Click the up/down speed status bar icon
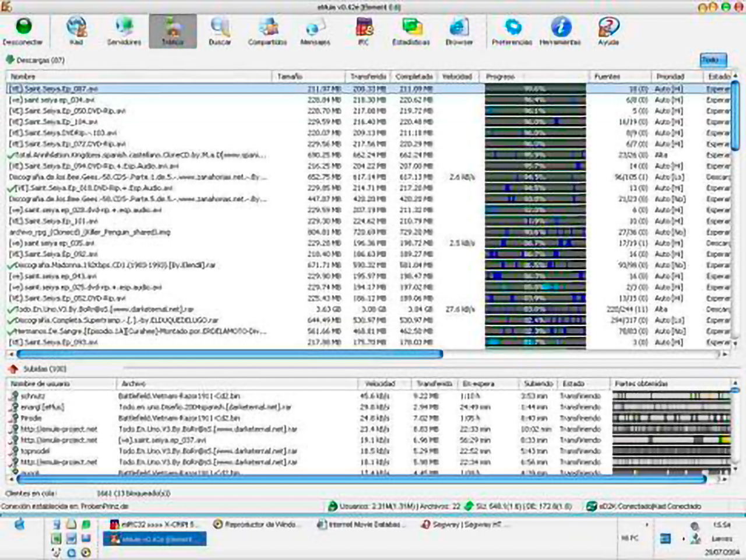This screenshot has height=560, width=746. point(469,506)
